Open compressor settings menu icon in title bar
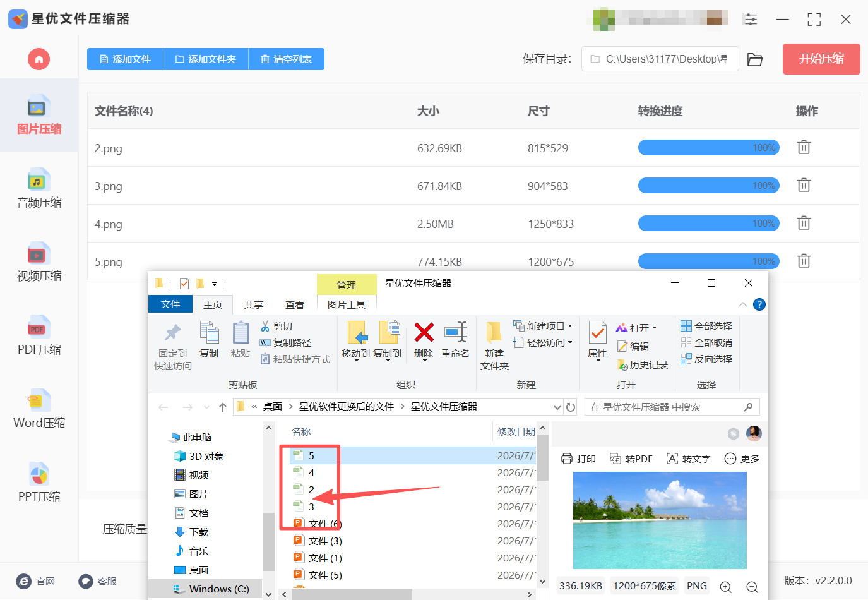Screen dimensions: 868x600 coord(751,19)
